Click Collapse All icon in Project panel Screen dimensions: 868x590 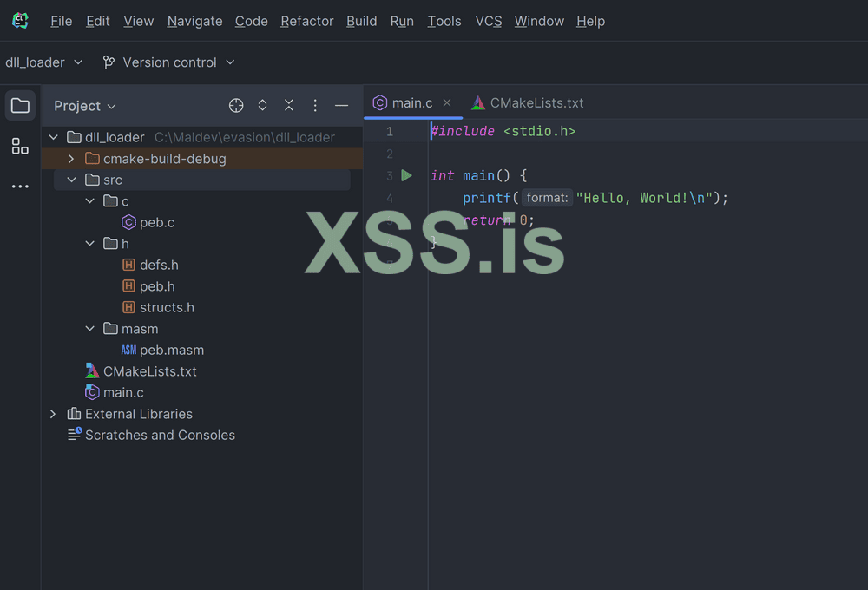coord(289,106)
